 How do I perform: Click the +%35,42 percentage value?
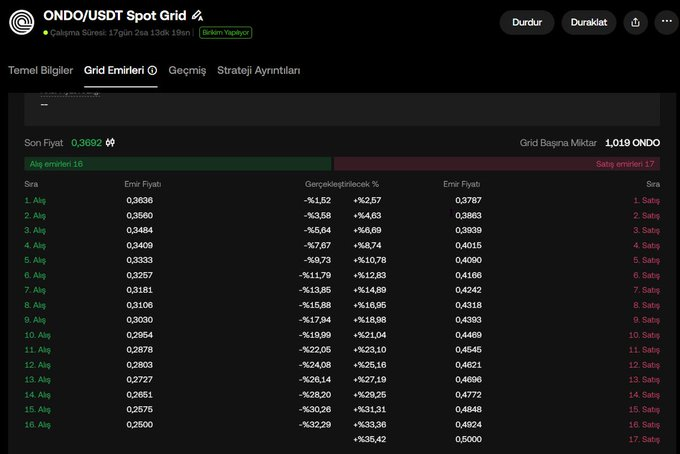click(x=370, y=439)
